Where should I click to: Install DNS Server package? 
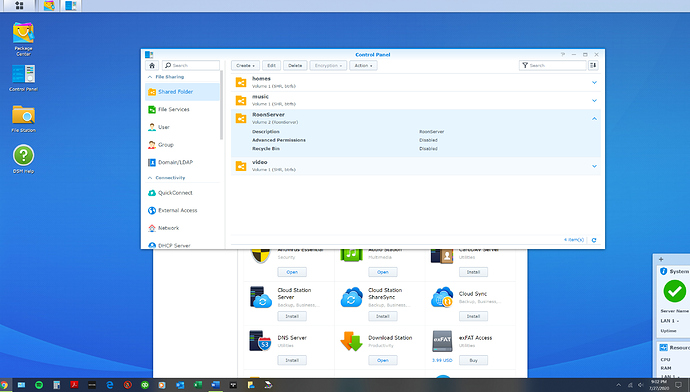[x=292, y=360]
